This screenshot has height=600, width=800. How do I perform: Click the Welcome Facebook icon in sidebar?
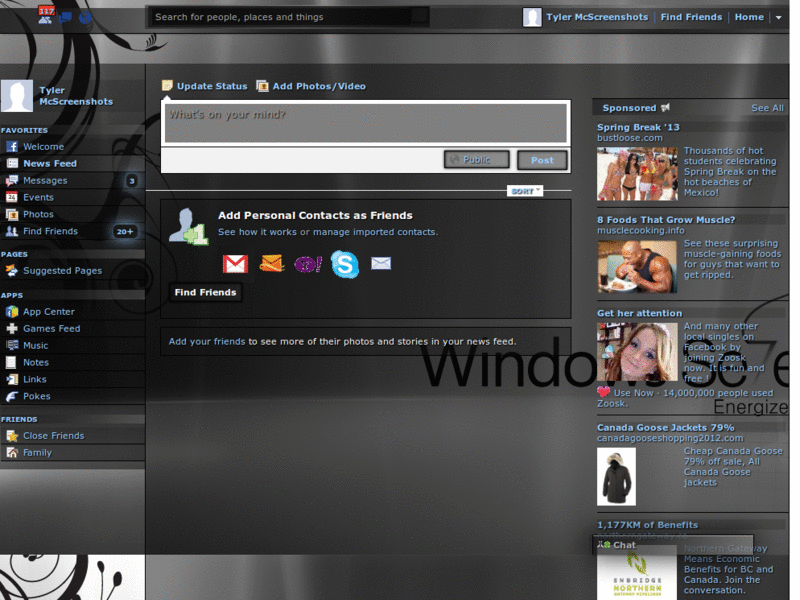pyautogui.click(x=12, y=147)
